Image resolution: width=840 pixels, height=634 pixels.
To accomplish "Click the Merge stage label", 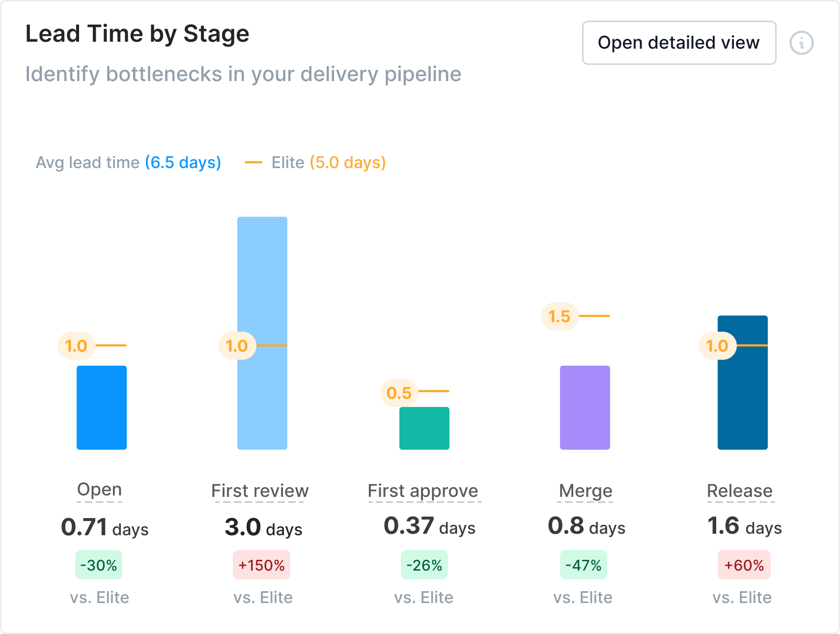I will (x=586, y=491).
